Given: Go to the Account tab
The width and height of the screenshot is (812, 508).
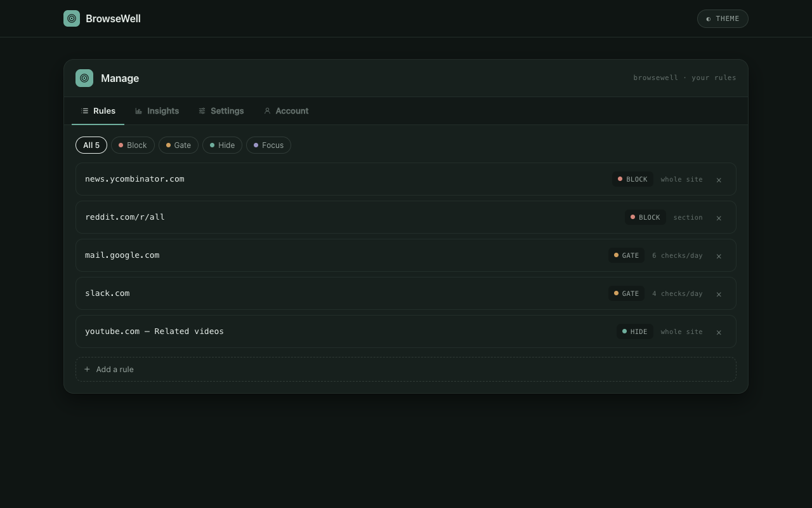Looking at the screenshot, I should tap(286, 111).
